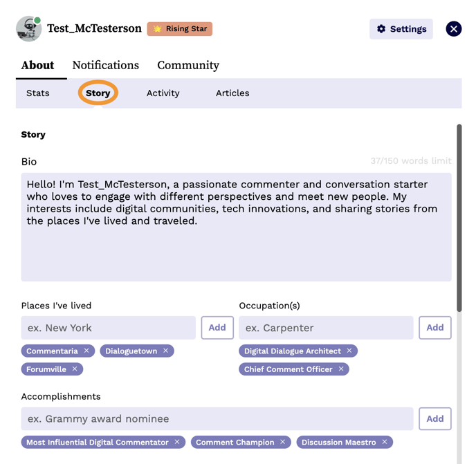
Task: Remove the Commentaria place tag
Action: tap(86, 351)
